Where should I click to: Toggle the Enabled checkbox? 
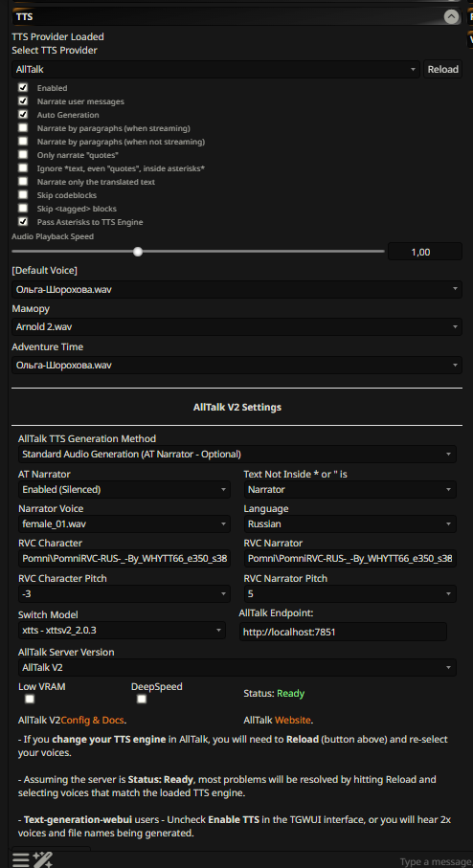pos(23,88)
